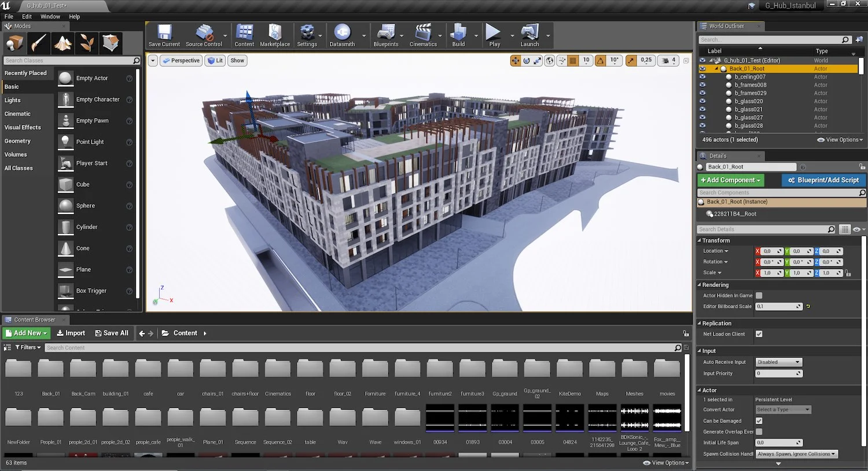This screenshot has height=471, width=868.
Task: Open the Perspective viewport dropdown
Action: click(181, 60)
